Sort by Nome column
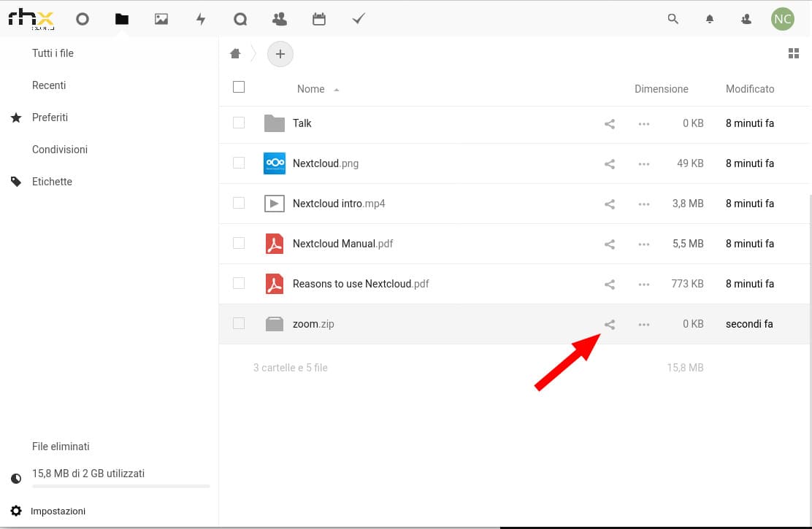Viewport: 812px width, 529px height. [x=311, y=89]
